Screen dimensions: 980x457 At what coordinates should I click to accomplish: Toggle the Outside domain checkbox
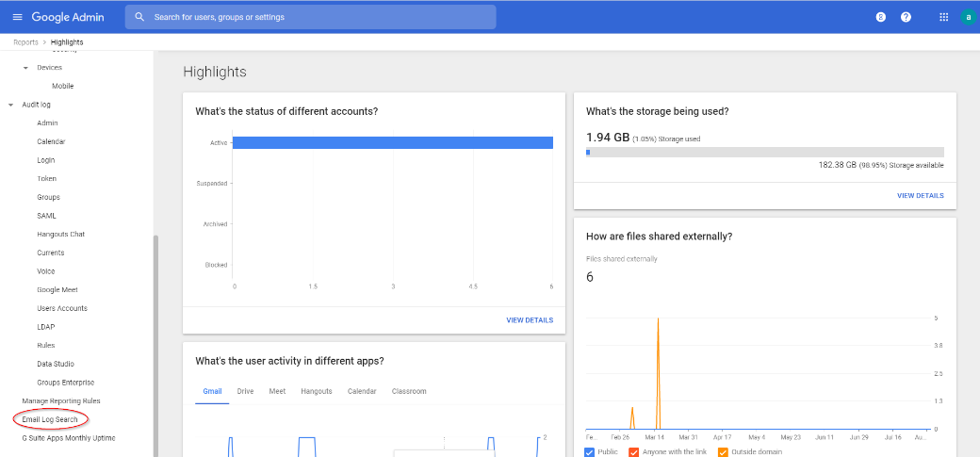pos(723,452)
